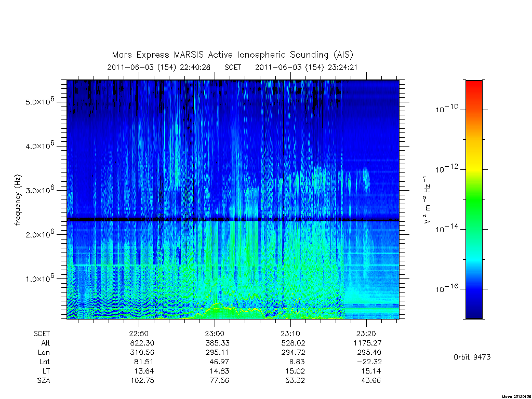Click latitude value 8.83
This screenshot has width=532, height=399.
pyautogui.click(x=297, y=362)
